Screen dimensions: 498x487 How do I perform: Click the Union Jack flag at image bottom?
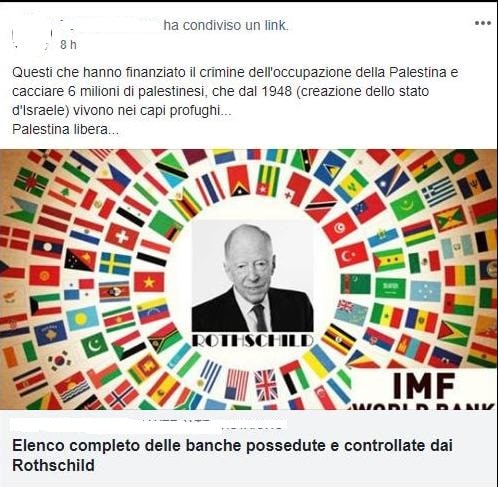(266, 385)
